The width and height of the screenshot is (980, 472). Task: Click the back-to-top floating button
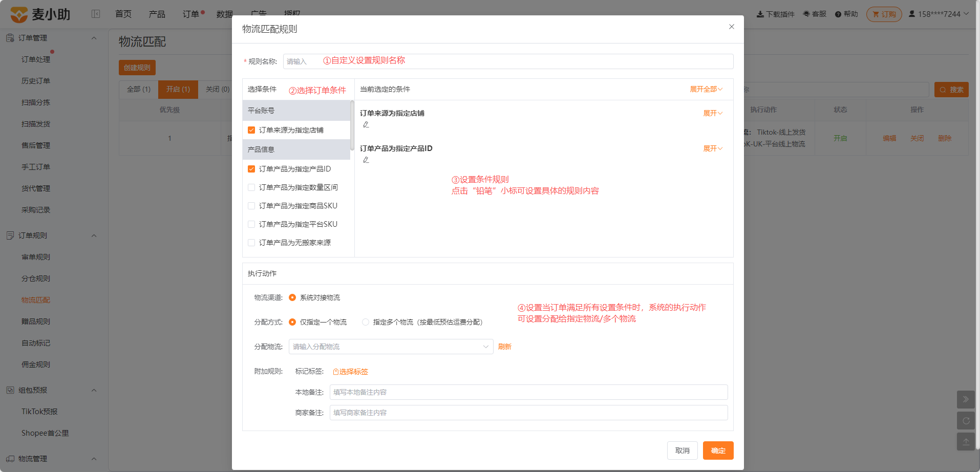coord(966,442)
